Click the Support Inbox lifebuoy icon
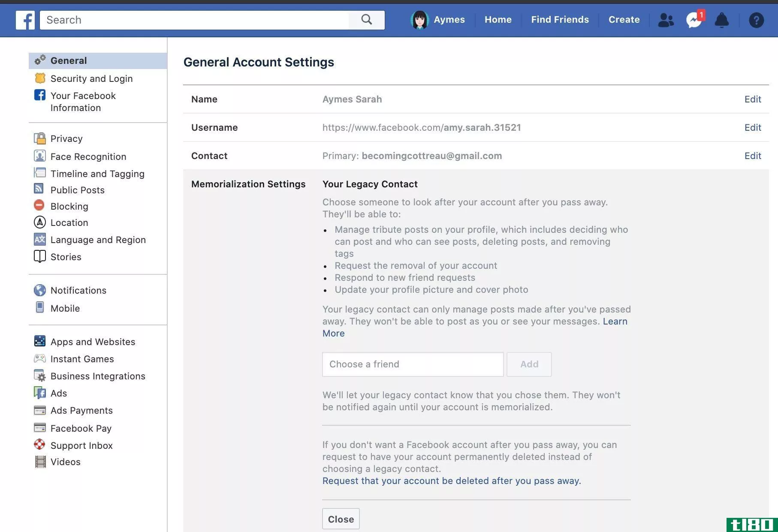 click(x=39, y=444)
